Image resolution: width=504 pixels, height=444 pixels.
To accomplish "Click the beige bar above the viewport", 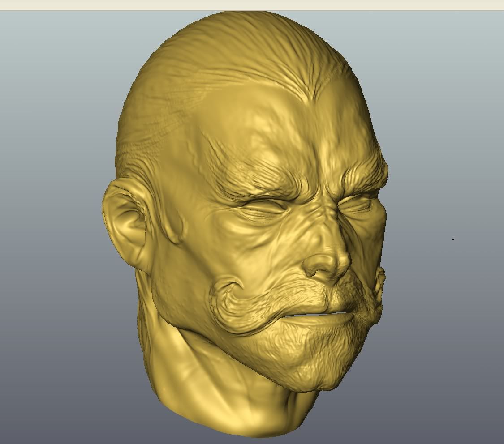I will 252,5.
